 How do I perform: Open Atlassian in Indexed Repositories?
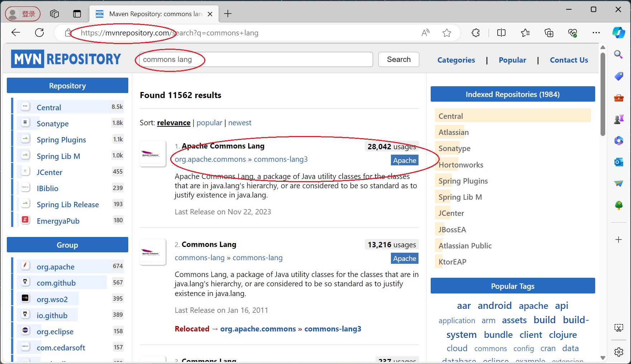pyautogui.click(x=454, y=132)
